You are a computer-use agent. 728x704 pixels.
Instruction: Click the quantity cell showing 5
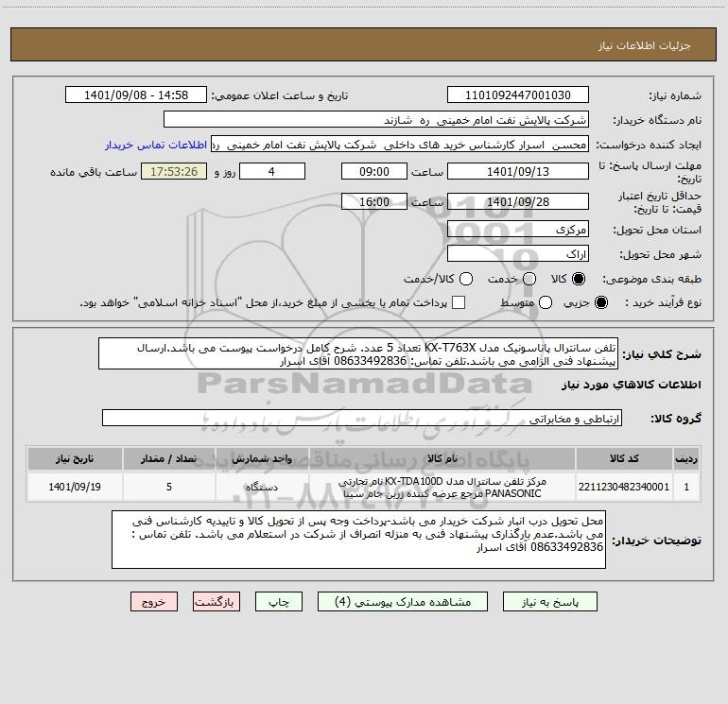coord(169,487)
